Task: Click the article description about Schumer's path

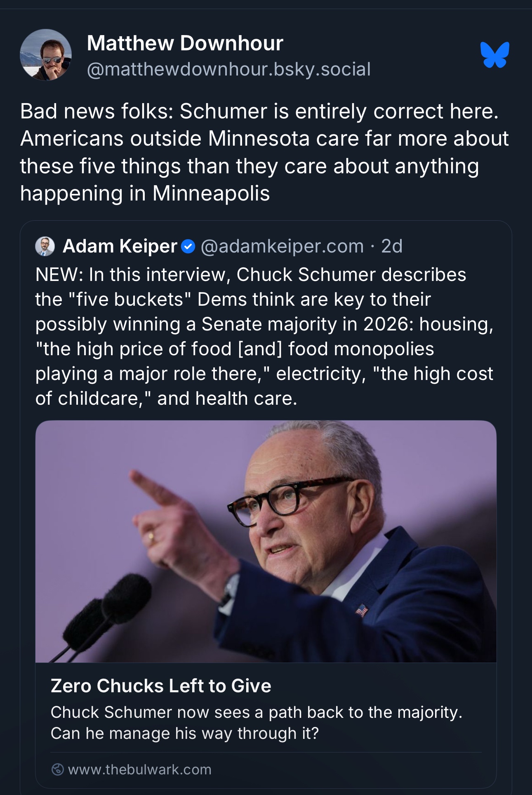Action: [x=256, y=723]
